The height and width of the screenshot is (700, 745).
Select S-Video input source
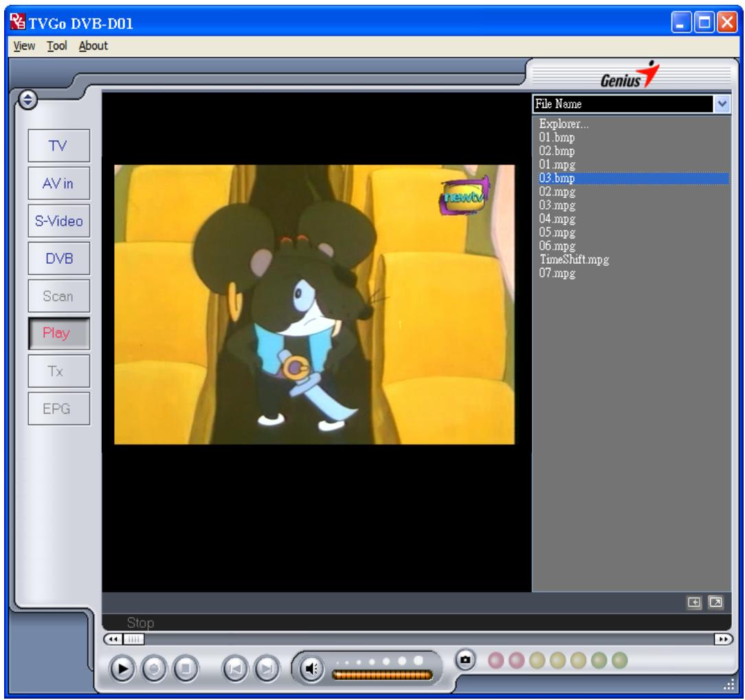pos(59,221)
